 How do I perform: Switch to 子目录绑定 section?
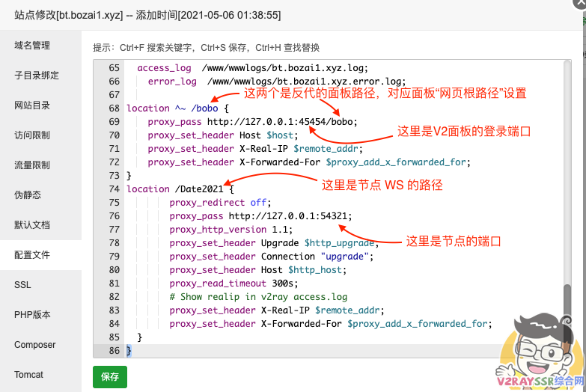tap(36, 76)
